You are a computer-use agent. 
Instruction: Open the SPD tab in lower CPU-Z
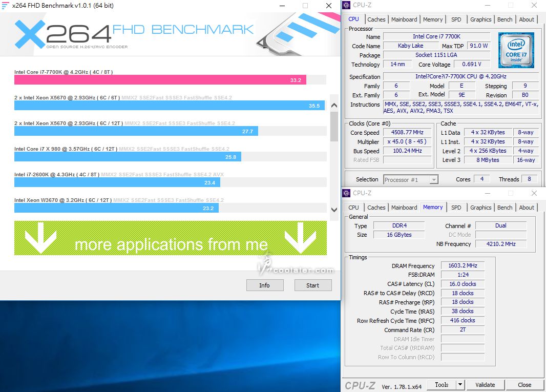click(456, 208)
